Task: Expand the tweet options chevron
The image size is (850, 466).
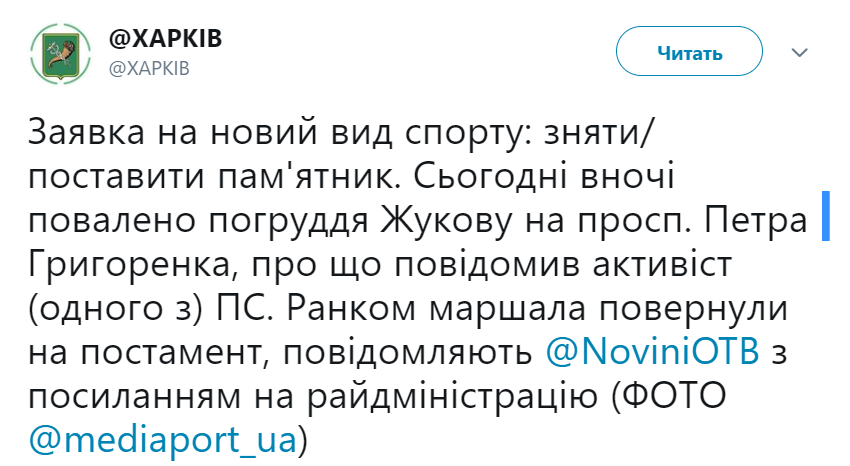Action: [x=799, y=52]
